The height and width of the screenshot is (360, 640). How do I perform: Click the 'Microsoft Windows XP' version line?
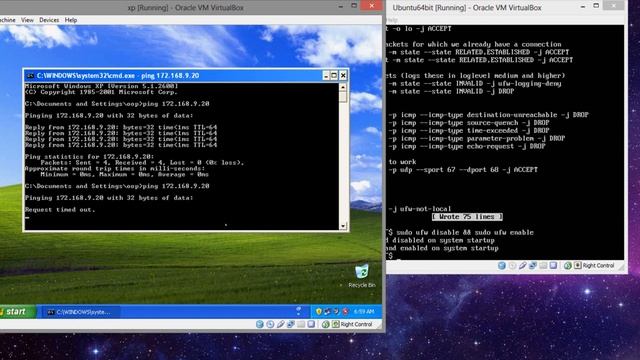pos(101,86)
